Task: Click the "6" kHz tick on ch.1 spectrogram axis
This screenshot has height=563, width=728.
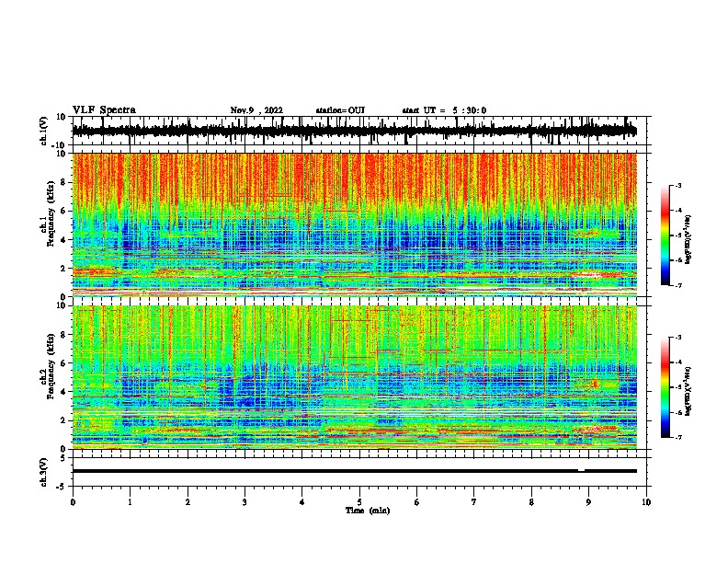Action: coord(63,212)
